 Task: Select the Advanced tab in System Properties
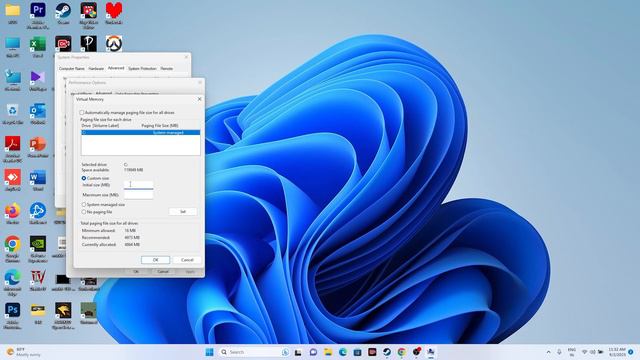(x=116, y=68)
